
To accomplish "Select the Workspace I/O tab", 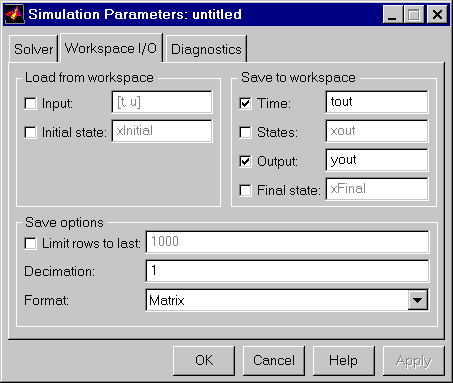I will [111, 48].
